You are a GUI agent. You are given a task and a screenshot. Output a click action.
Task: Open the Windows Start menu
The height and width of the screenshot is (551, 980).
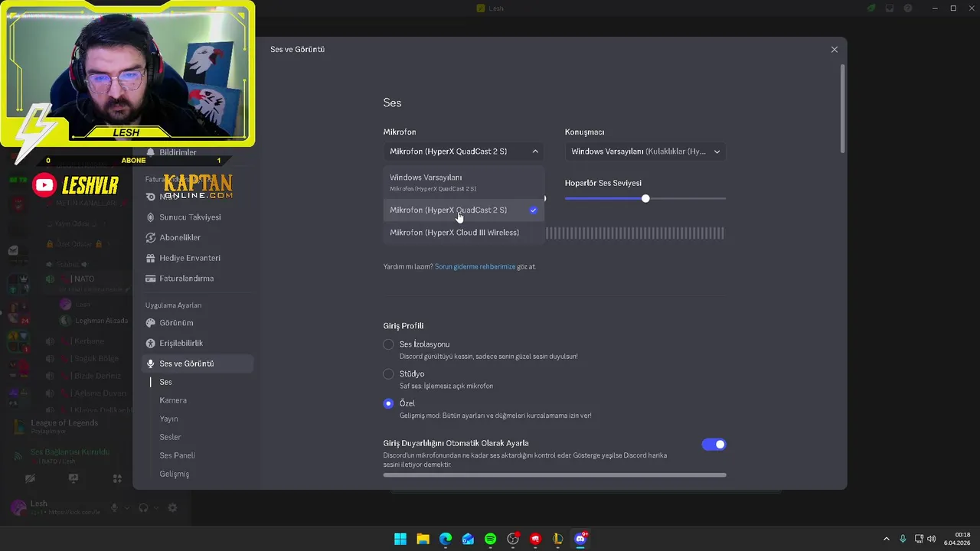tap(400, 539)
